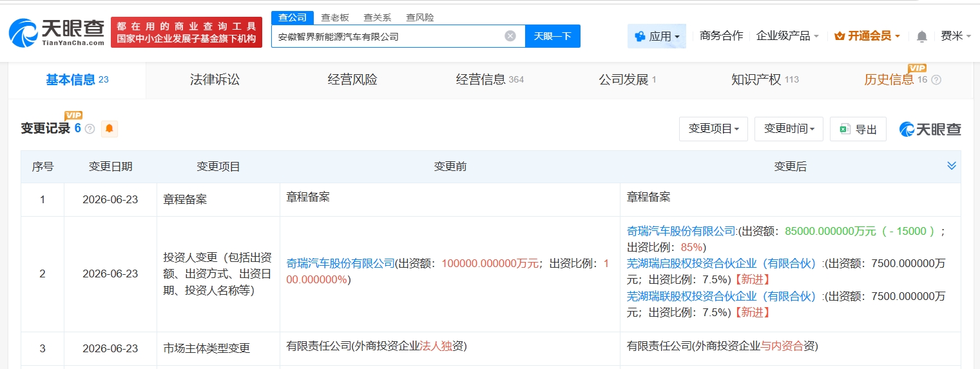Select the 历史信息 tab
980x369 pixels.
(x=896, y=80)
